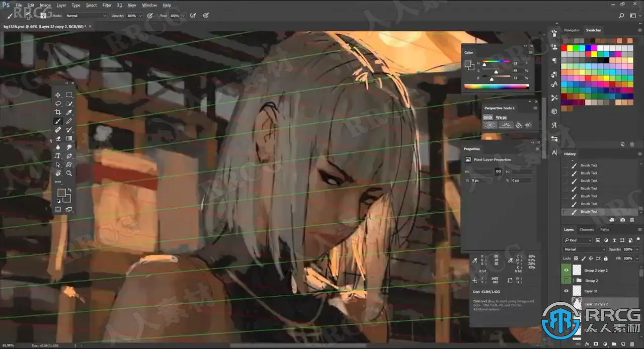Select the Brush tool in toolbox
Image resolution: width=644 pixels, height=349 pixels.
pos(58,121)
